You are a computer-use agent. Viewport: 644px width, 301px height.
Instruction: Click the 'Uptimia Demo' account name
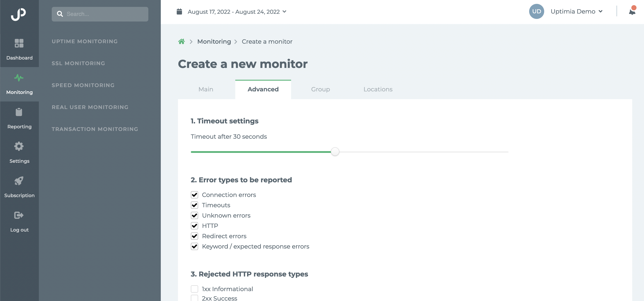(573, 12)
